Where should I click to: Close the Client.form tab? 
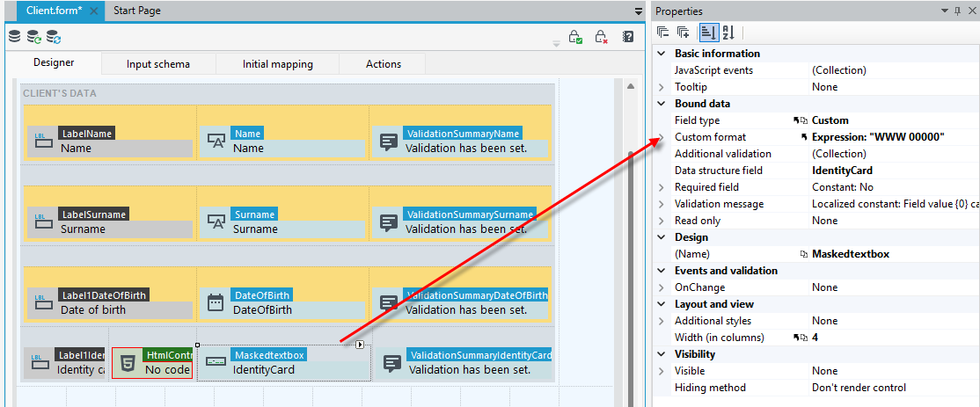coord(94,11)
